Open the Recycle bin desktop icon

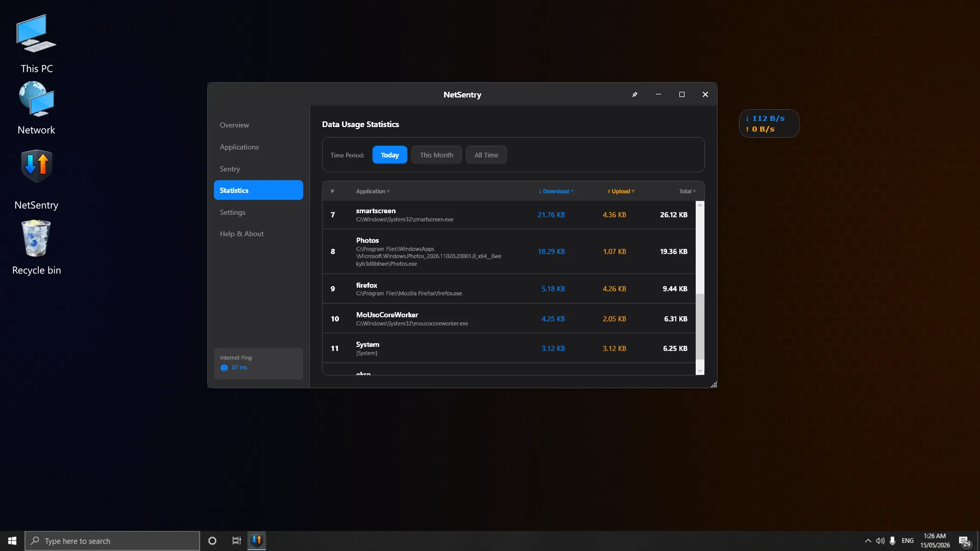pos(36,248)
